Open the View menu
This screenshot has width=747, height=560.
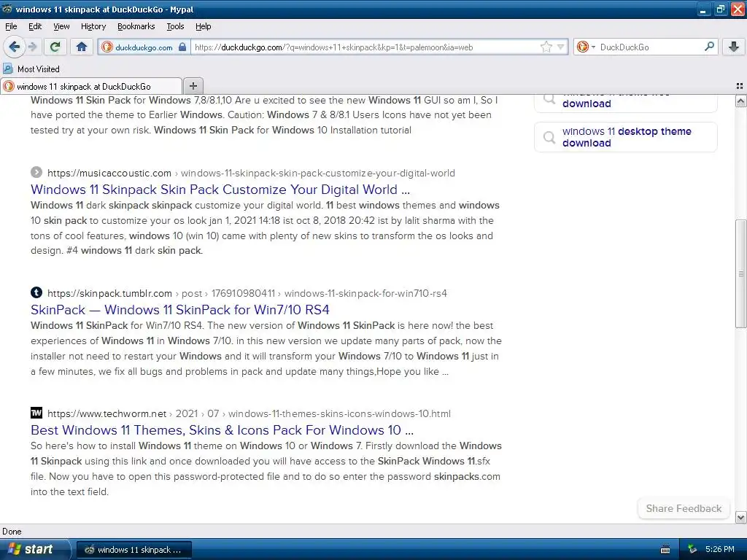(61, 26)
